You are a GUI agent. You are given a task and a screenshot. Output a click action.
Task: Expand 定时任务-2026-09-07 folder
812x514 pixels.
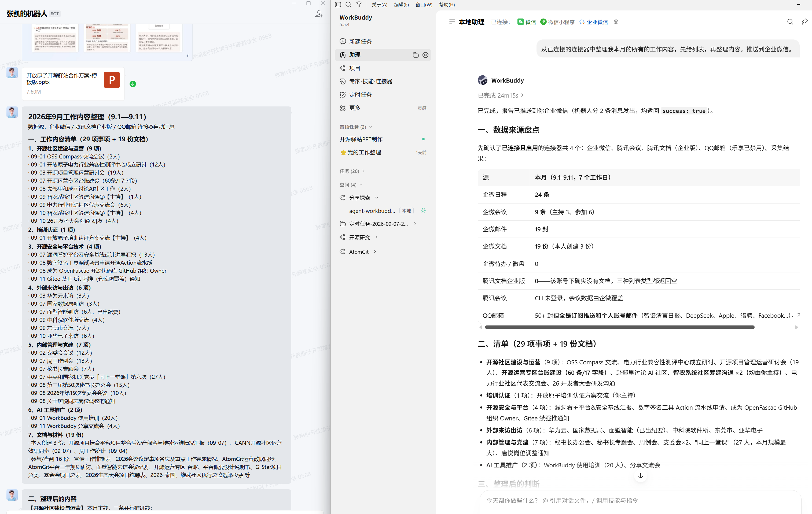click(415, 224)
